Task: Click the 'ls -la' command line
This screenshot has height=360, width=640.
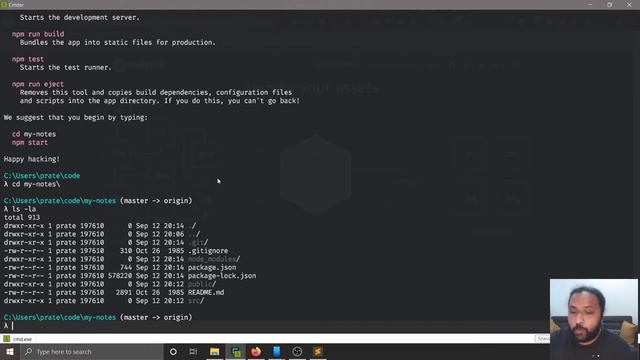Action: [x=20, y=209]
